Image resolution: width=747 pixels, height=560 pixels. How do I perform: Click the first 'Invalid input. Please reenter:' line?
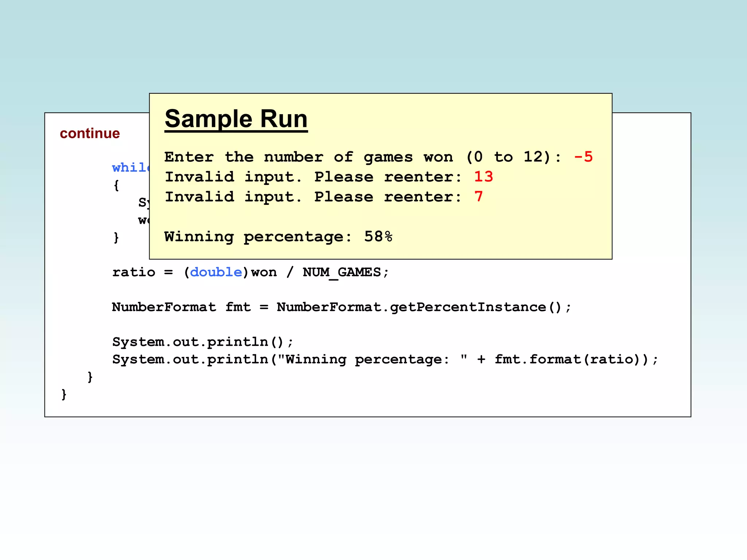point(313,177)
